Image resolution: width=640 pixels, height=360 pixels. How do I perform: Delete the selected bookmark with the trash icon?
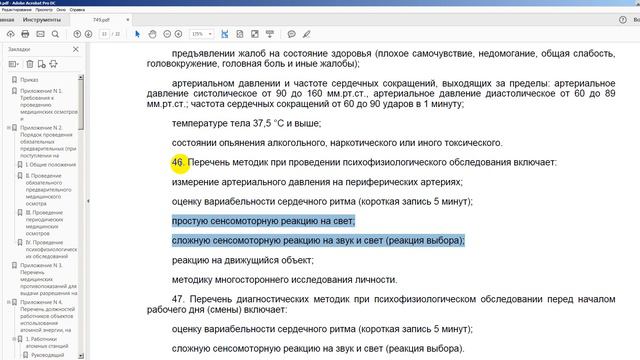tap(30, 64)
